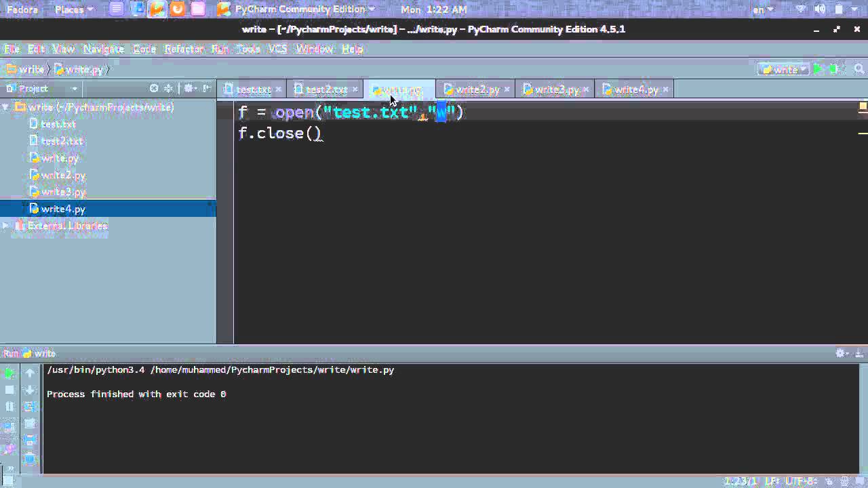868x488 pixels.
Task: Open the Tools menu
Action: [x=248, y=49]
